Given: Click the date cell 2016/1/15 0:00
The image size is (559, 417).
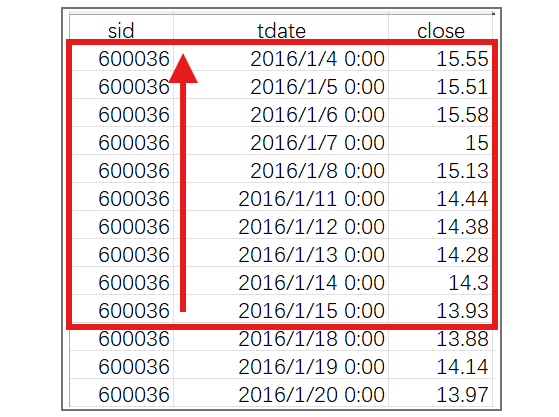Looking at the screenshot, I should click(281, 309).
